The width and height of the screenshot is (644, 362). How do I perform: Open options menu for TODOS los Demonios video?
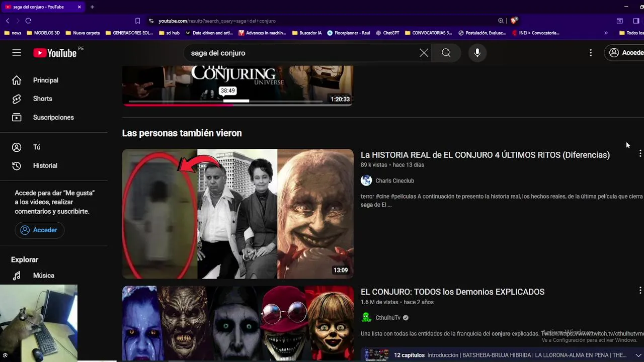[x=640, y=290]
